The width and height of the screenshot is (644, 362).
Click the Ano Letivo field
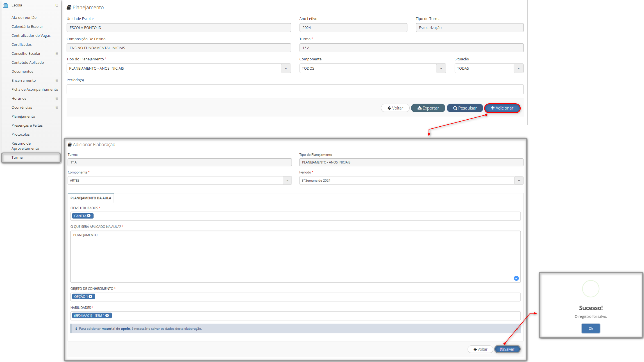click(353, 28)
